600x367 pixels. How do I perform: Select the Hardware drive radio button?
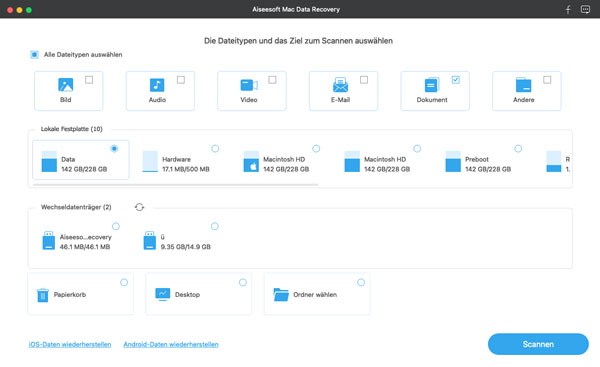215,148
